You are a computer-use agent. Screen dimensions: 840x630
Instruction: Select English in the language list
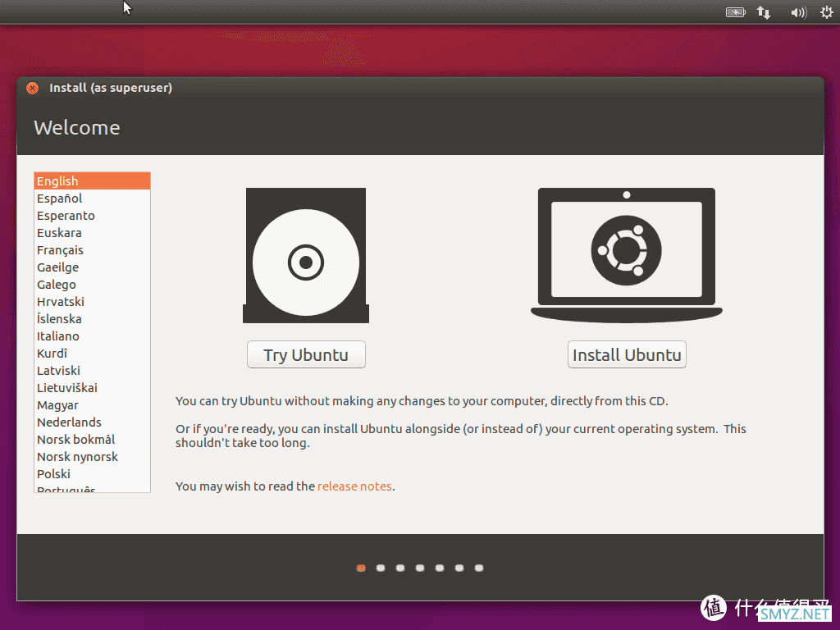[92, 181]
